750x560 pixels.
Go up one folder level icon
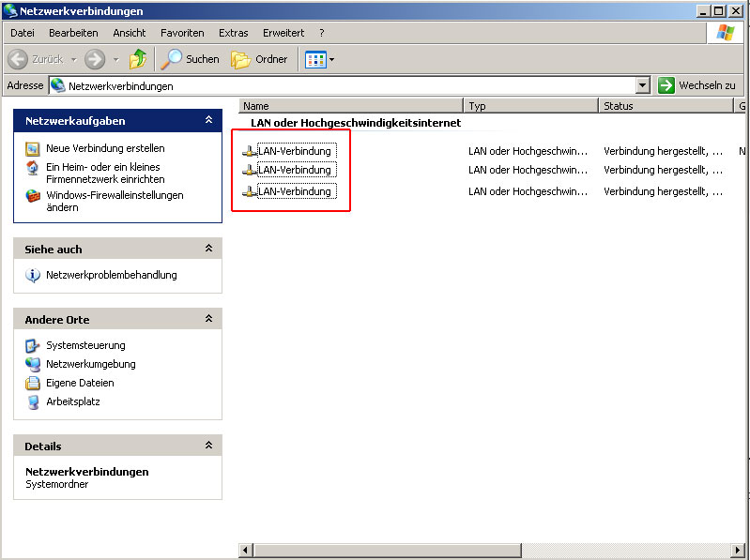(138, 59)
